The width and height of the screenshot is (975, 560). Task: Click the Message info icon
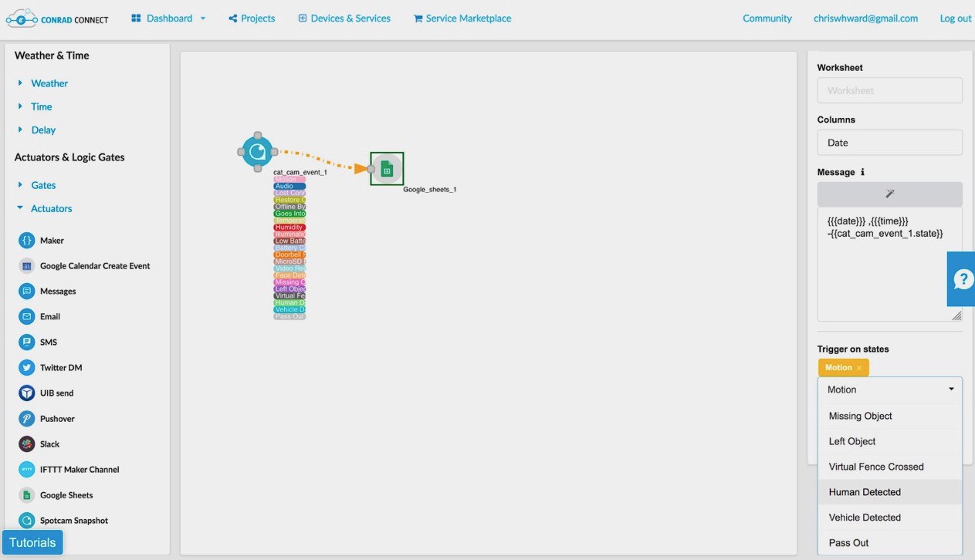(x=862, y=172)
